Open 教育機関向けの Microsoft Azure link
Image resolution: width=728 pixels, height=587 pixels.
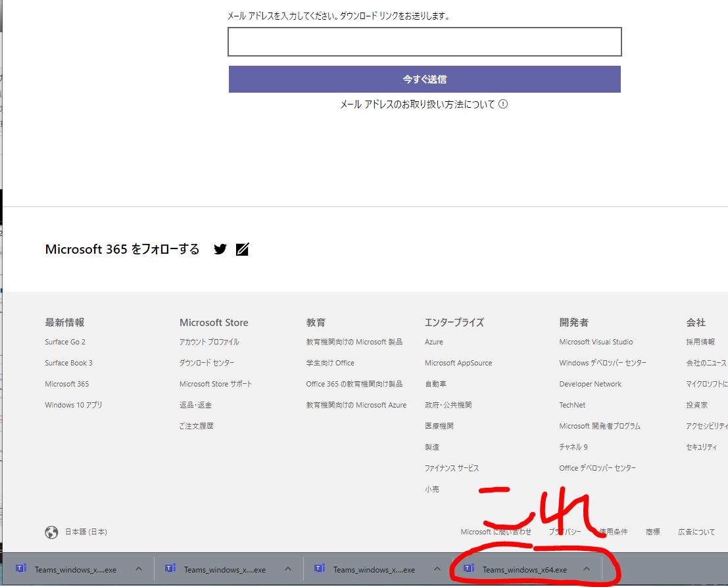356,405
